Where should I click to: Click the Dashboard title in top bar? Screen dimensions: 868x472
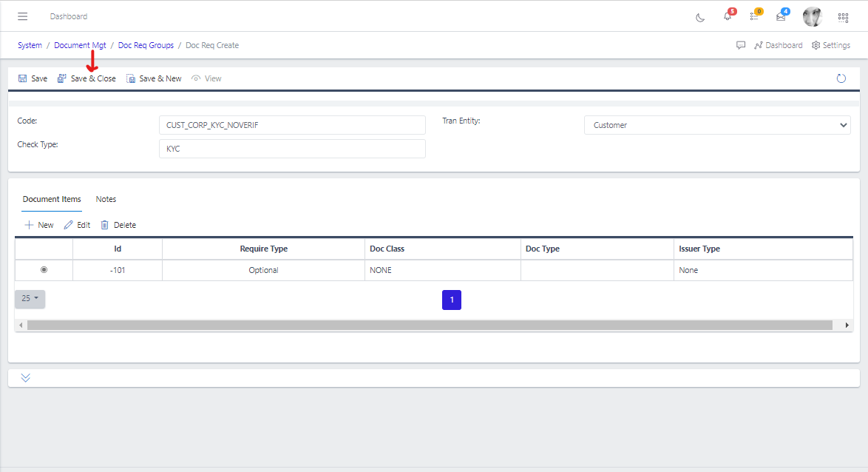click(x=69, y=16)
